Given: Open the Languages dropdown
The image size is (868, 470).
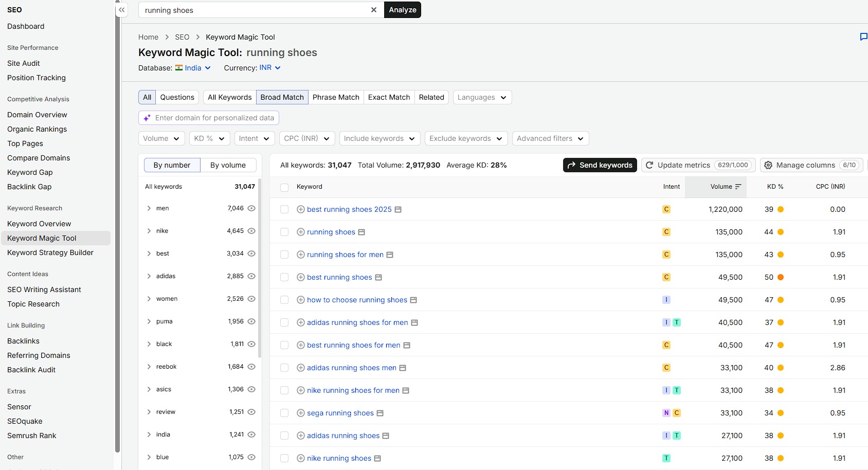Looking at the screenshot, I should tap(482, 97).
